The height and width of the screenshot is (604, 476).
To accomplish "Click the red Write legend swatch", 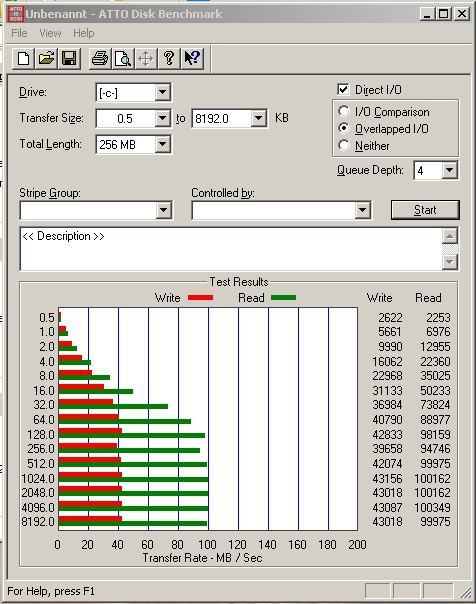I will pyautogui.click(x=200, y=297).
